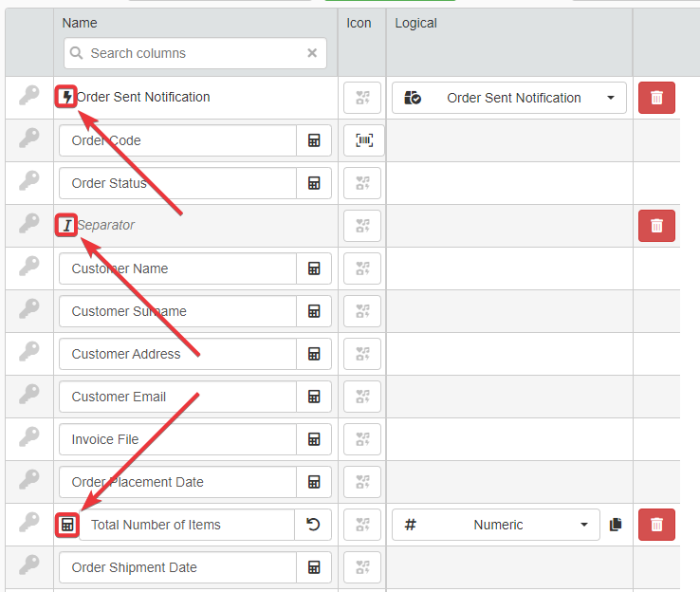Delete the Total Number of Items column

[x=656, y=525]
